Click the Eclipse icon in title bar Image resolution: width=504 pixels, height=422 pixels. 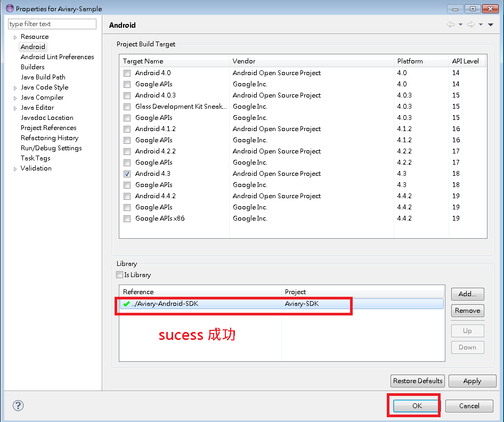click(10, 9)
